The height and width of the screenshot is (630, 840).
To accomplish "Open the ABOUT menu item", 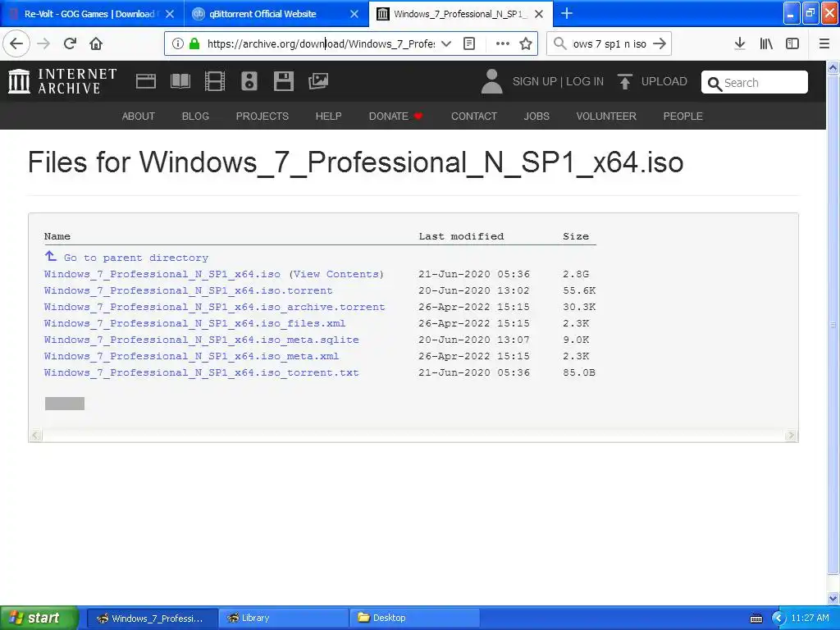I will point(138,116).
